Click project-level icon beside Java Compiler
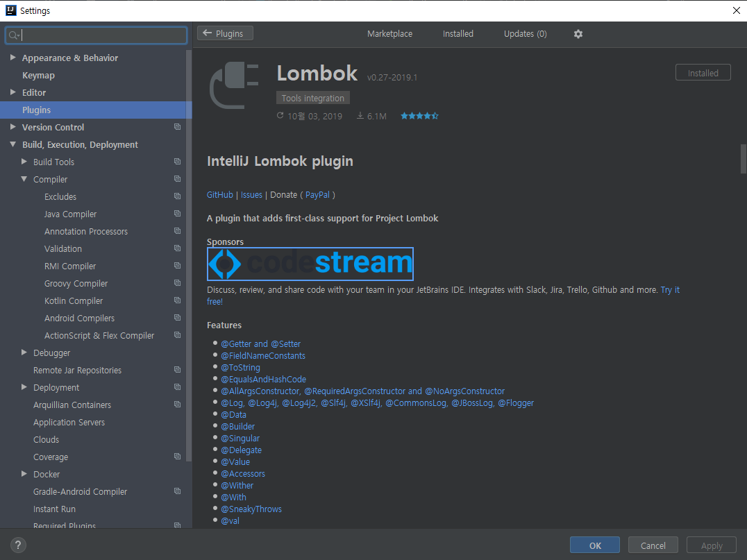The height and width of the screenshot is (560, 747). (177, 213)
